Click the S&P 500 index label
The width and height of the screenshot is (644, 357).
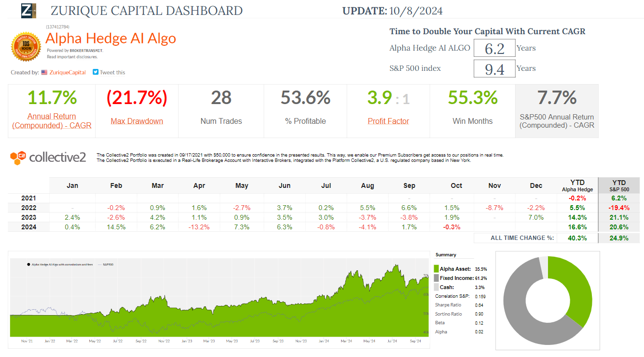(x=415, y=68)
